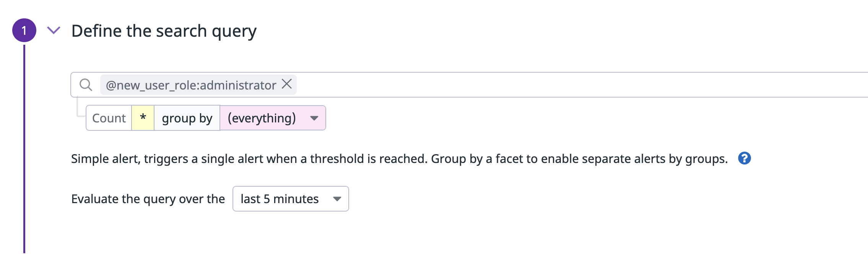Click the Define the search query heading
868x254 pixels.
tap(164, 31)
